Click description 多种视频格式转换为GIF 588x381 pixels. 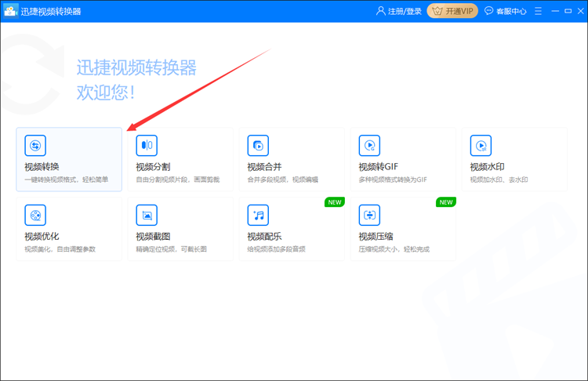(x=393, y=180)
